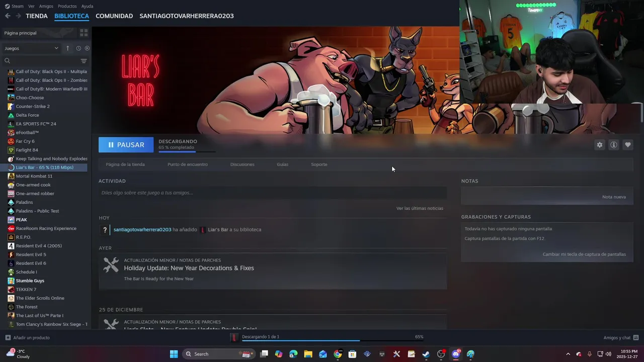The image size is (644, 362).
Task: Pause the Liar's Bar download
Action: pos(126,145)
